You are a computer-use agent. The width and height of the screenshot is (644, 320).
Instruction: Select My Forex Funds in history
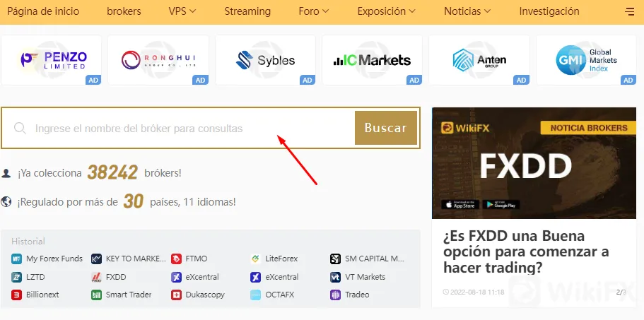54,259
